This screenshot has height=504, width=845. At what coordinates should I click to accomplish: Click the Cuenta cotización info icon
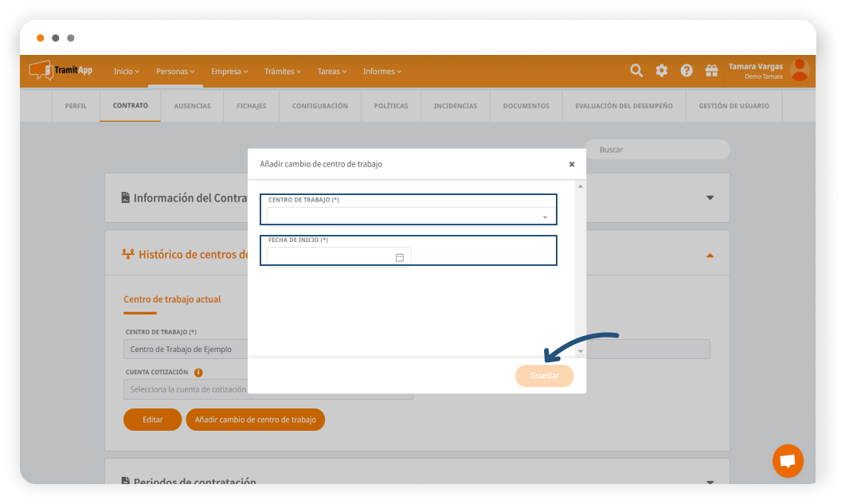(x=198, y=372)
